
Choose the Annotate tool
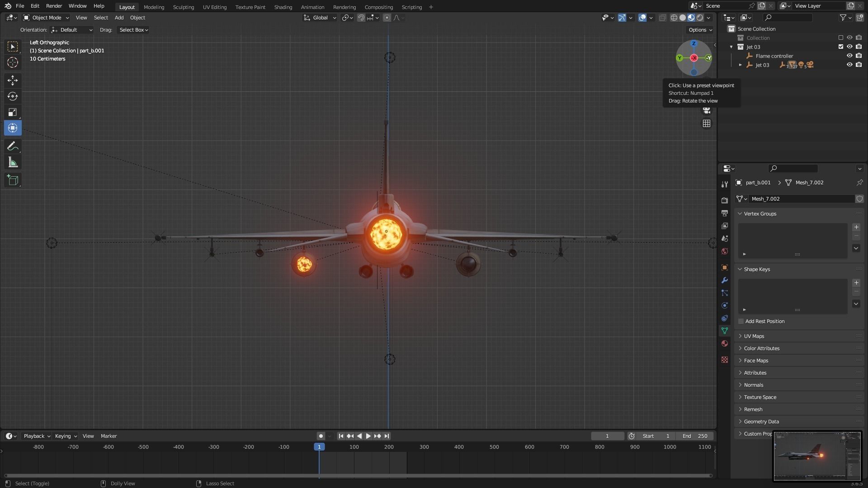tap(13, 146)
